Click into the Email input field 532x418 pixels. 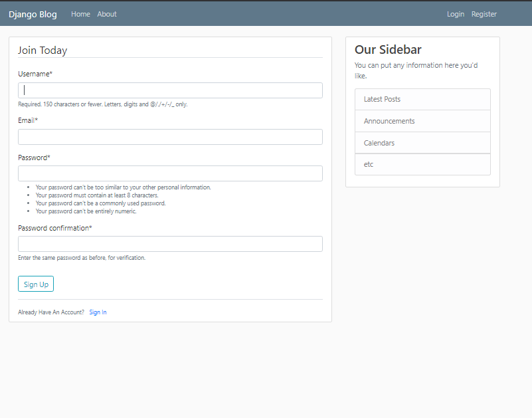pyautogui.click(x=170, y=137)
